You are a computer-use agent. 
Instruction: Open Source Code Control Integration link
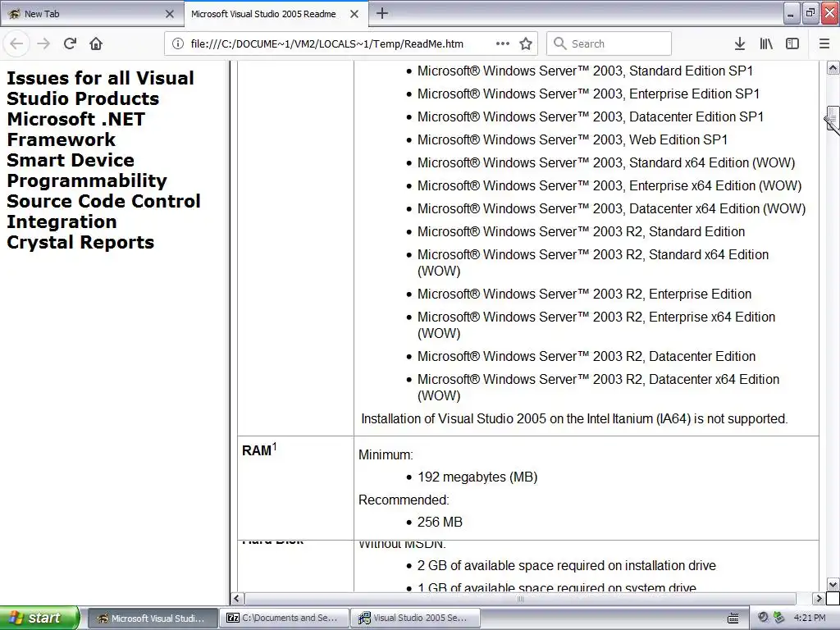tap(103, 211)
